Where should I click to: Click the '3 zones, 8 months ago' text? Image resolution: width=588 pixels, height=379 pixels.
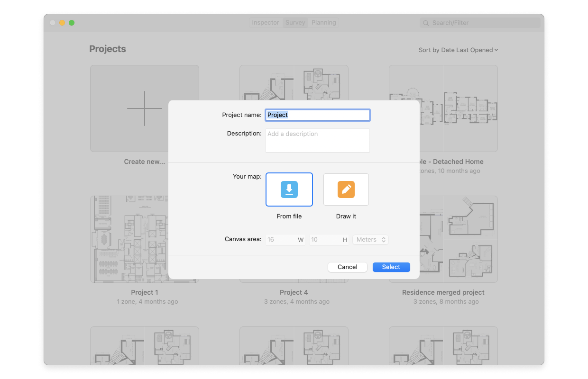pyautogui.click(x=446, y=302)
